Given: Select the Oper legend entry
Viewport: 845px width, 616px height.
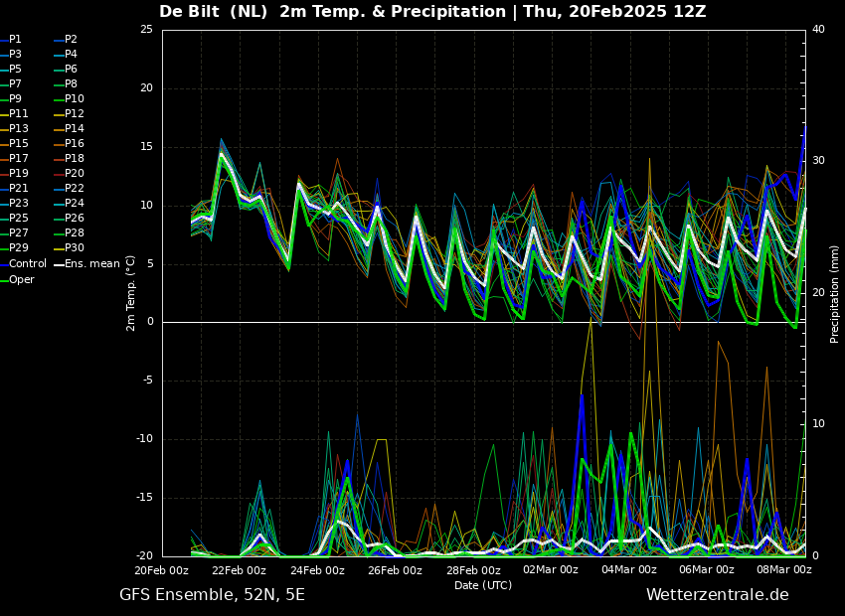Looking at the screenshot, I should (x=17, y=280).
